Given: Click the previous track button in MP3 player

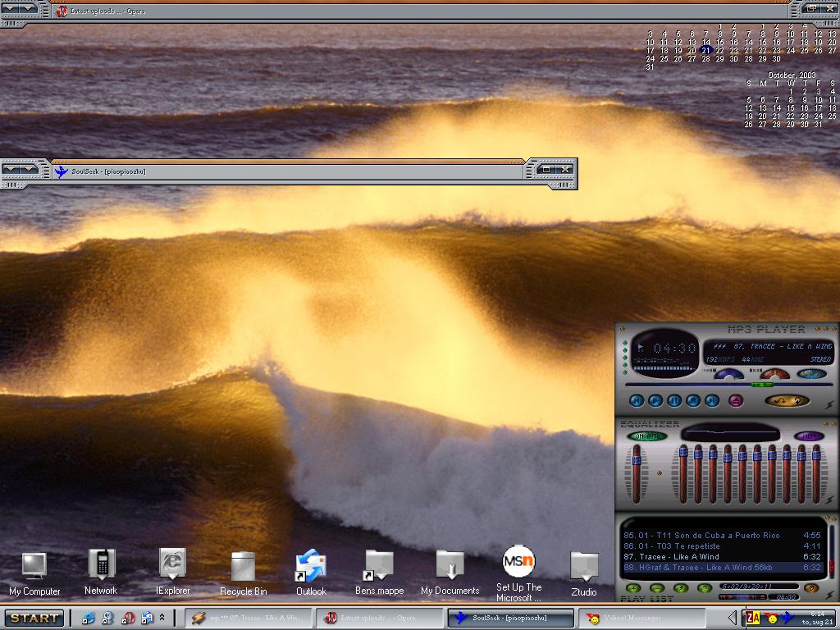Looking at the screenshot, I should point(637,400).
